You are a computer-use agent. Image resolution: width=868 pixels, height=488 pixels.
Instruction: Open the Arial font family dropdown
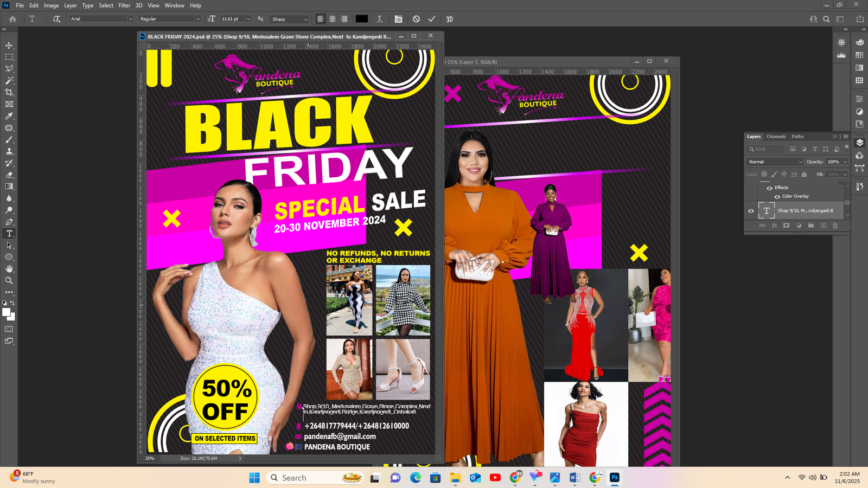[101, 19]
